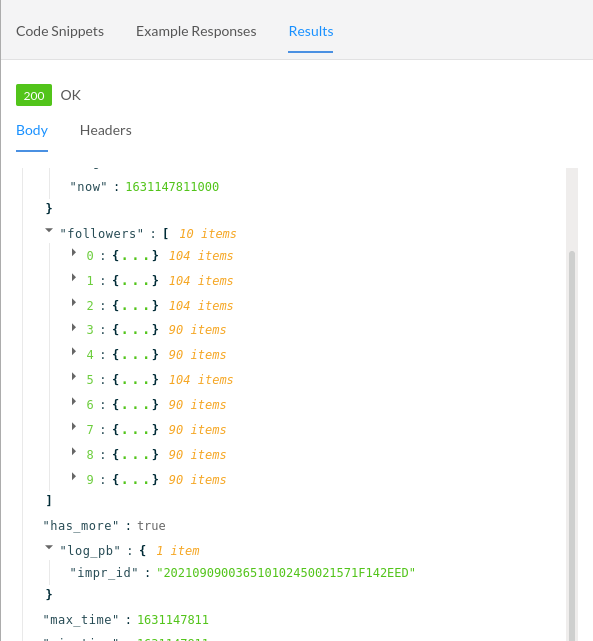The image size is (593, 641).
Task: Click the "max_time" value 1631147811
Action: pos(172,620)
